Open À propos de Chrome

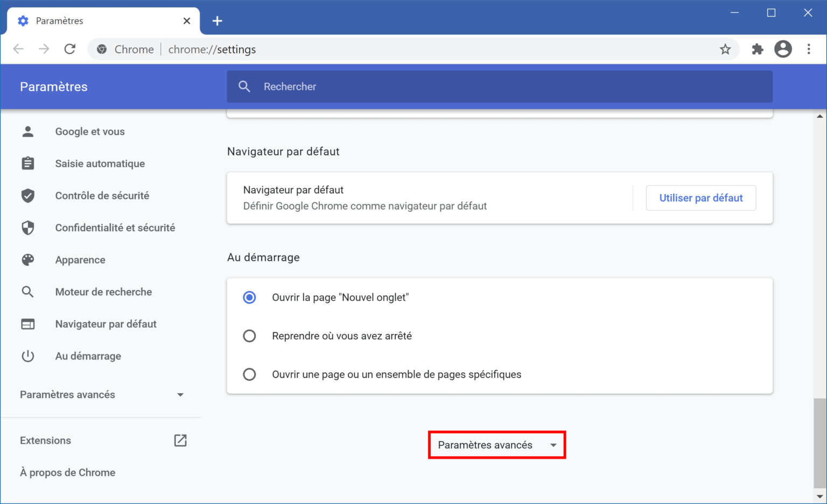pos(67,472)
